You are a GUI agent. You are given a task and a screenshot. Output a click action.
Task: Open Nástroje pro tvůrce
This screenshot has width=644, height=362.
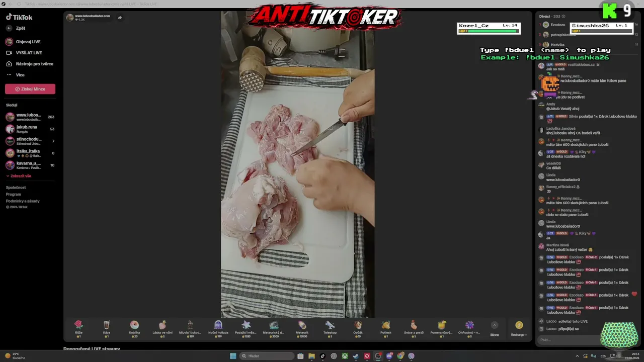29,64
